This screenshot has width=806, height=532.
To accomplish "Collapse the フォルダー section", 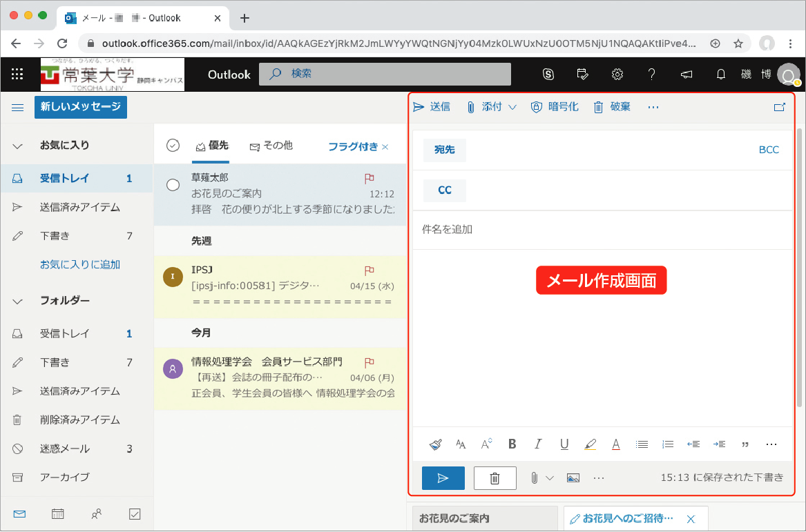I will click(x=18, y=302).
